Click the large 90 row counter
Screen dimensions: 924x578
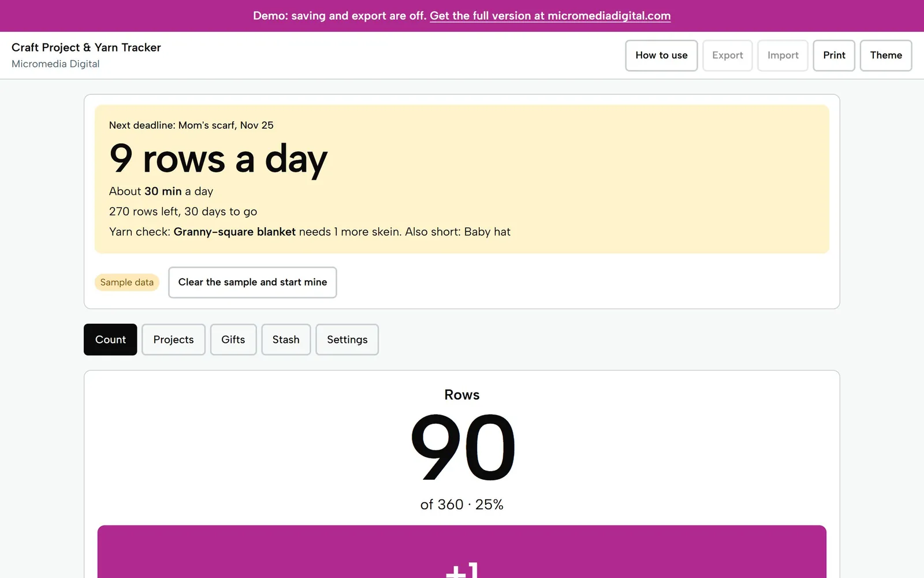pyautogui.click(x=462, y=447)
